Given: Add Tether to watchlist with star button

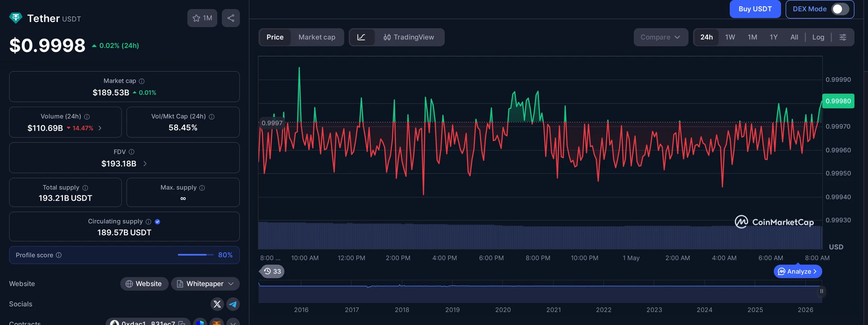Looking at the screenshot, I should pos(202,18).
